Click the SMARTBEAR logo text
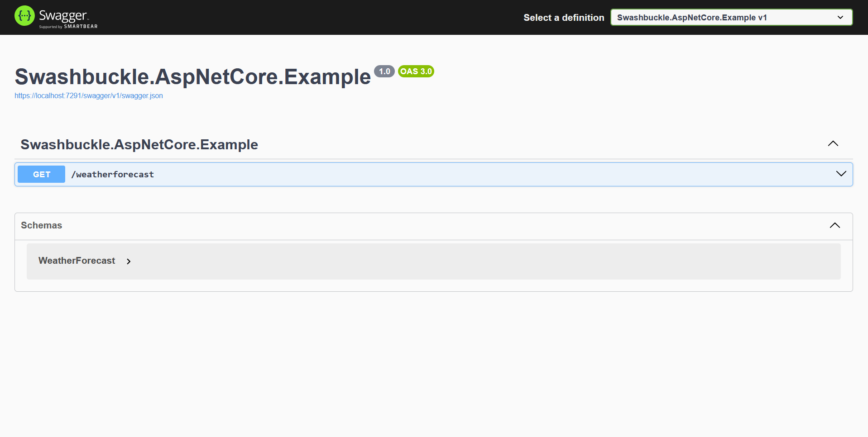 [x=81, y=27]
